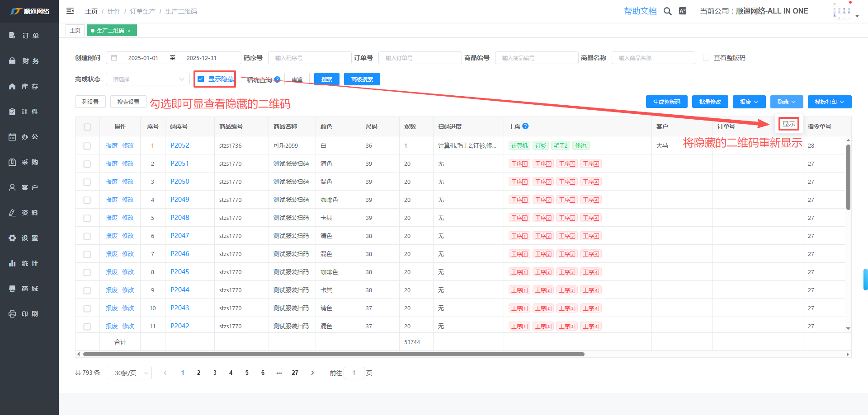Click the search magnifier icon in header
Screen dimensions: 868x415
667,11
